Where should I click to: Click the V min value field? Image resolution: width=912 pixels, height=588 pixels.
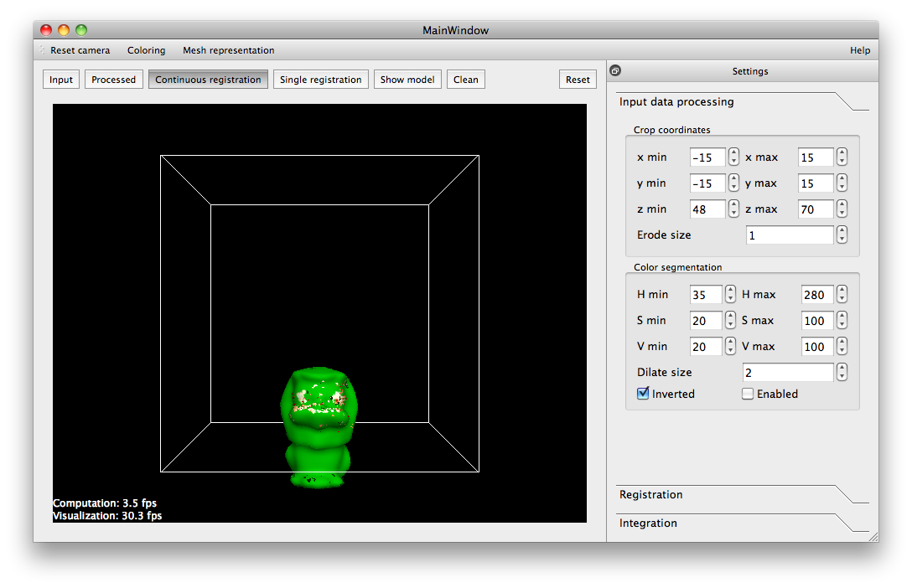(x=706, y=347)
